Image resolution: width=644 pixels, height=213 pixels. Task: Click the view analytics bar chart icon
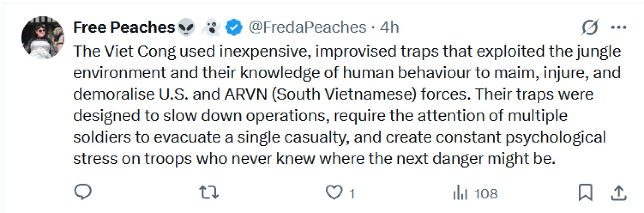click(x=460, y=193)
